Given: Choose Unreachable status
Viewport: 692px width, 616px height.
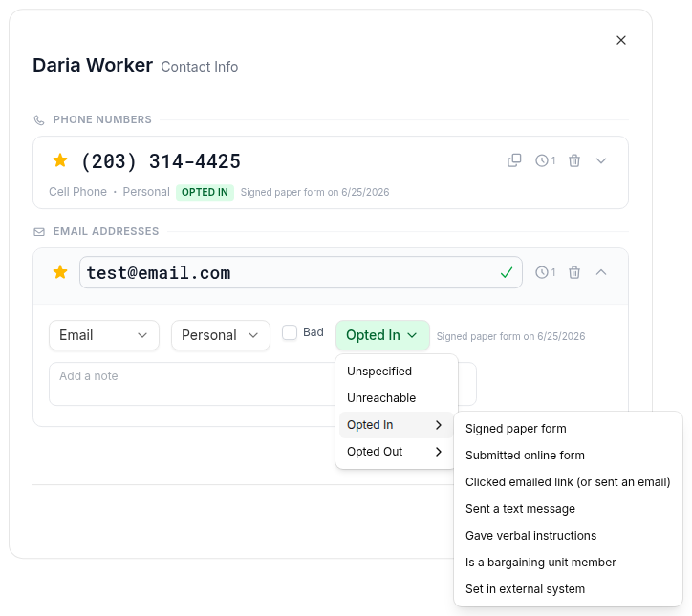Looking at the screenshot, I should (397, 397).
